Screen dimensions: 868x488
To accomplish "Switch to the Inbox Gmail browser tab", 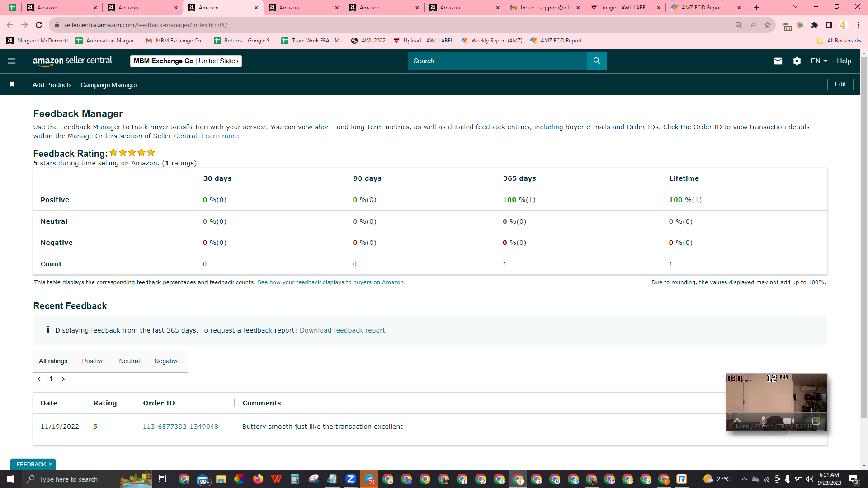I will tap(544, 8).
